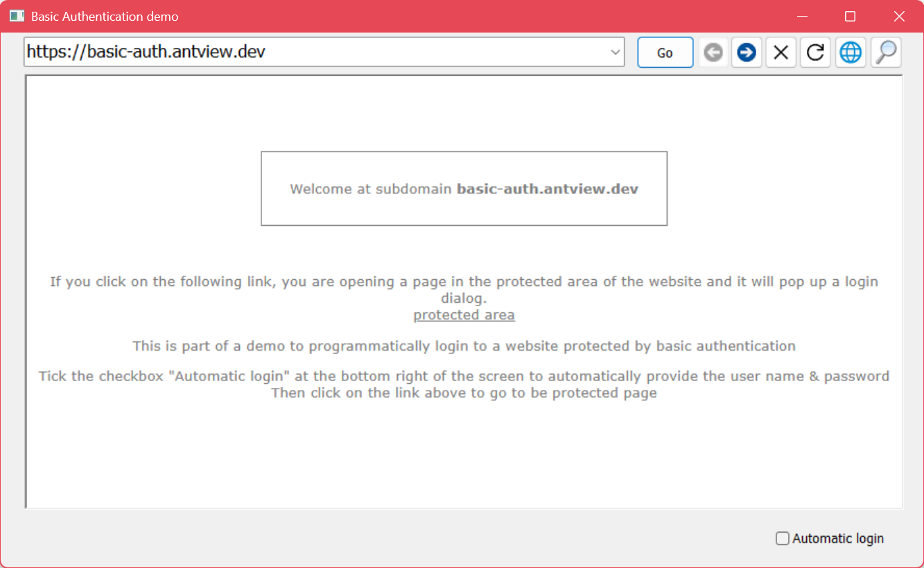Click into the URL address field
This screenshot has height=568, width=924.
[312, 53]
